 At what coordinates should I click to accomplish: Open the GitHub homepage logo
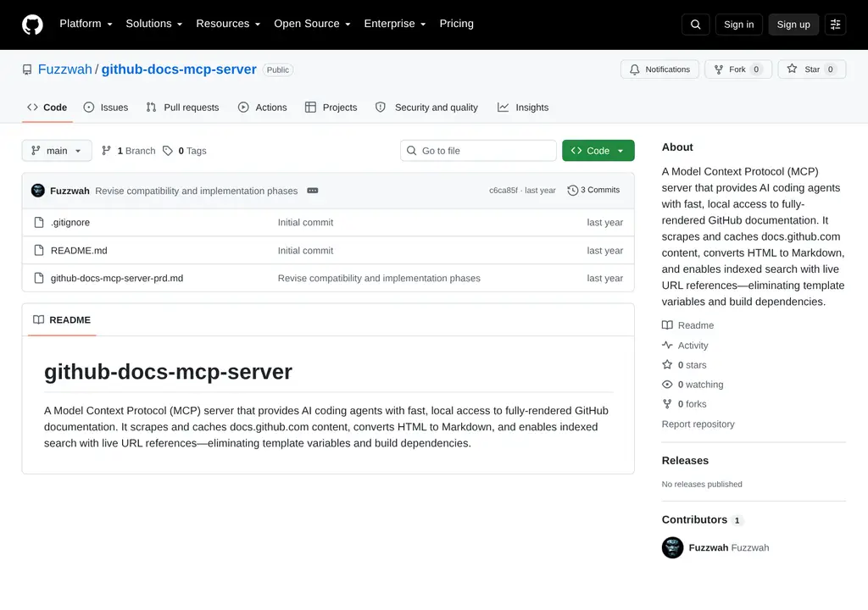coord(32,25)
